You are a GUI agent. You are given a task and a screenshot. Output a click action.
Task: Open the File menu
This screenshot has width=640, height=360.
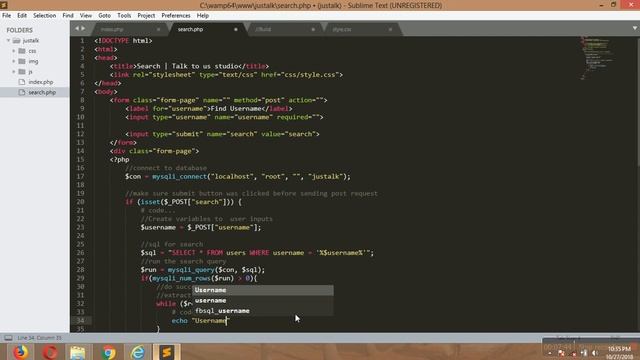(x=7, y=16)
